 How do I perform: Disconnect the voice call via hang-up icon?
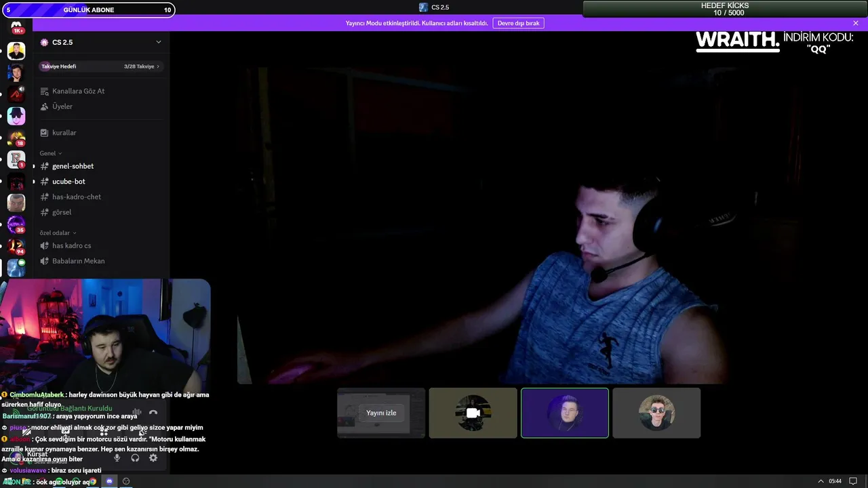pyautogui.click(x=153, y=412)
